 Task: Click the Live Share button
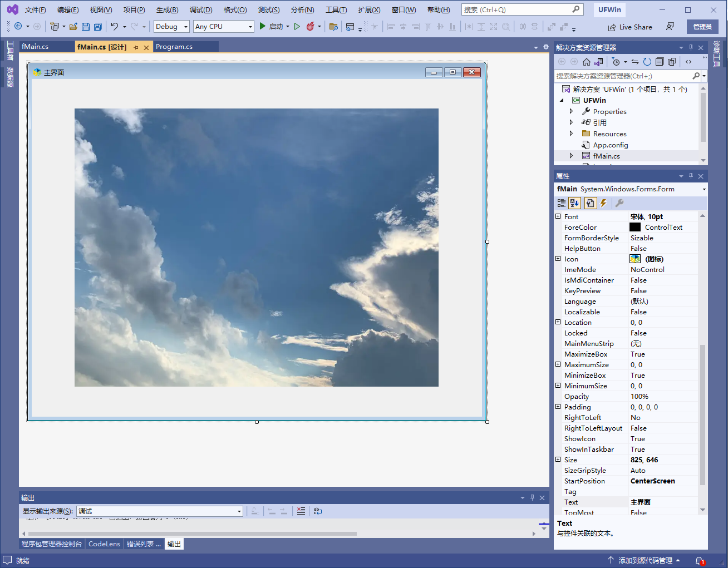click(x=629, y=27)
